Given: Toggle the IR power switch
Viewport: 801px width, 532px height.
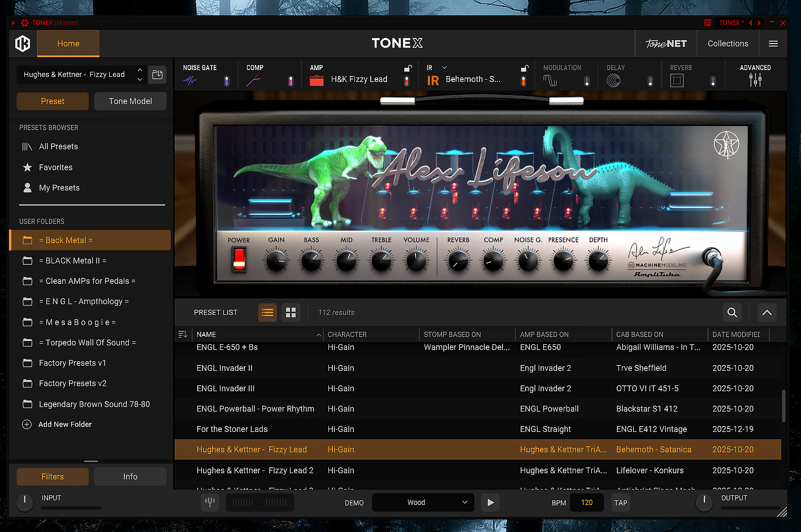Looking at the screenshot, I should 523,81.
